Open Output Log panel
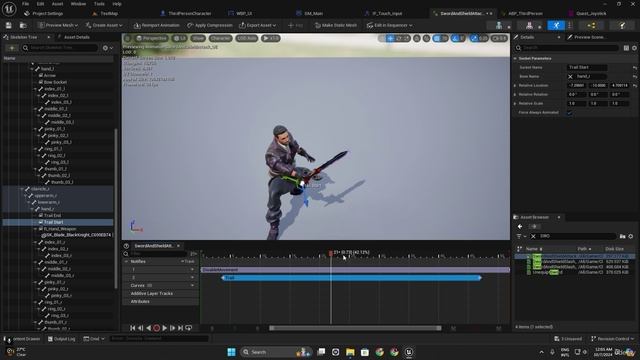This screenshot has height=360, width=640. 62,339
